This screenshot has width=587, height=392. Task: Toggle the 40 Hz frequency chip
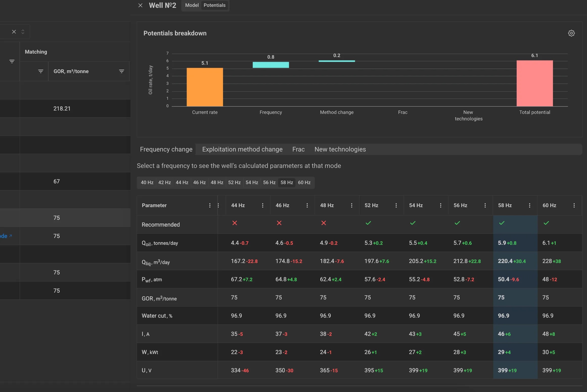point(147,183)
